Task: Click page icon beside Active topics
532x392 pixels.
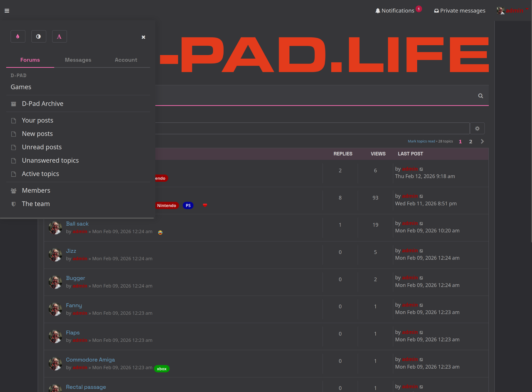Action: 14,174
